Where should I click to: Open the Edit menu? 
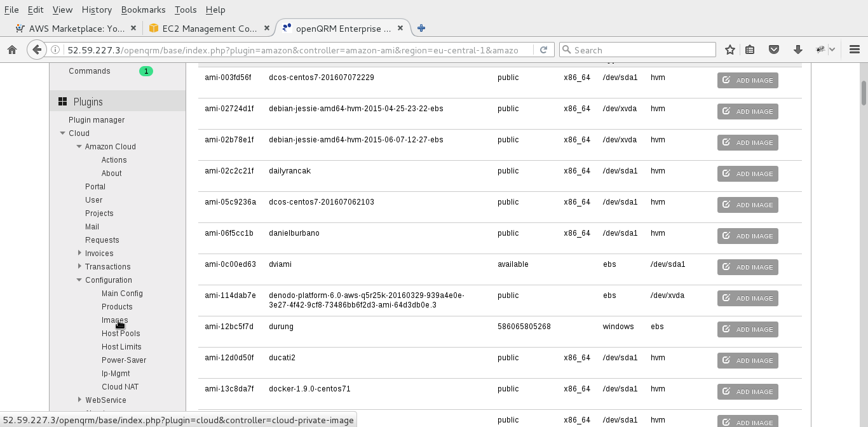[36, 10]
